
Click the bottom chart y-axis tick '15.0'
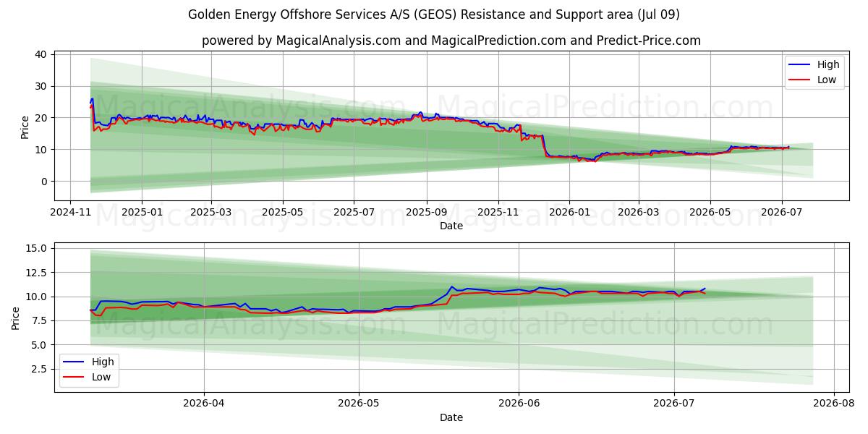pyautogui.click(x=37, y=248)
